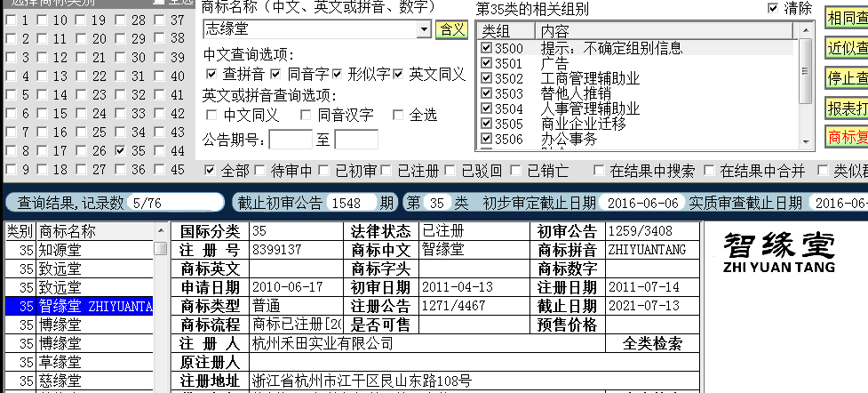Viewport: 868px width, 393px height.
Task: Tick class 9 checkbox
Action: (x=11, y=170)
